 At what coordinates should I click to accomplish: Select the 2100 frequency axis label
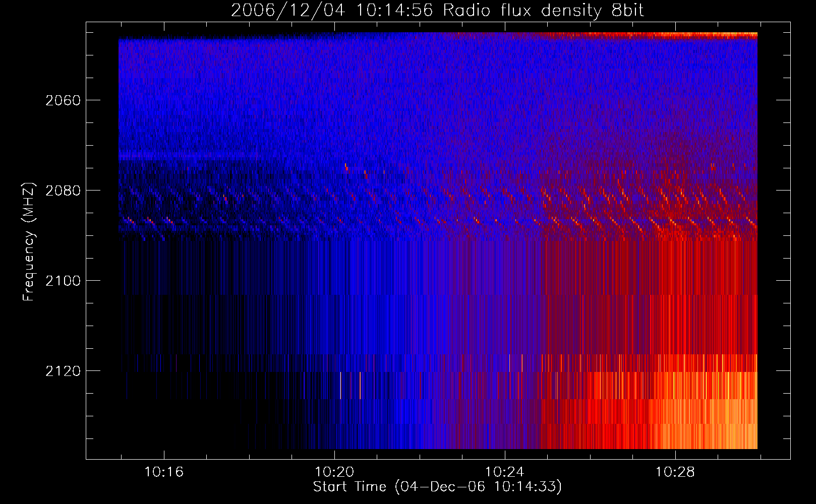(63, 281)
